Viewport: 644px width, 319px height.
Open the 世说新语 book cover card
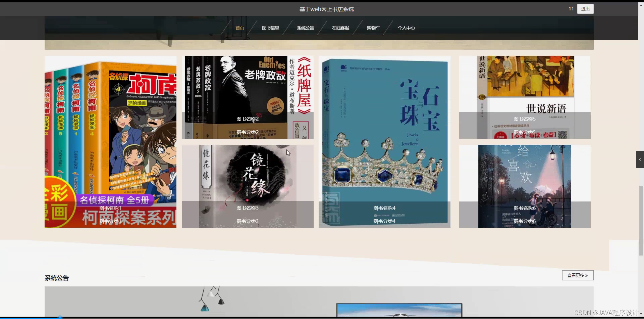click(525, 97)
